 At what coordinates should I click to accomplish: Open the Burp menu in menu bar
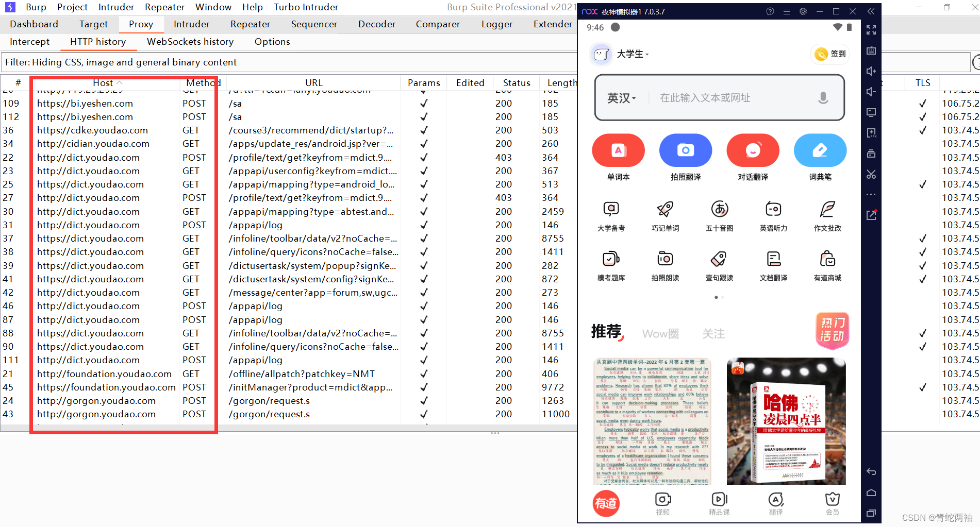(36, 7)
